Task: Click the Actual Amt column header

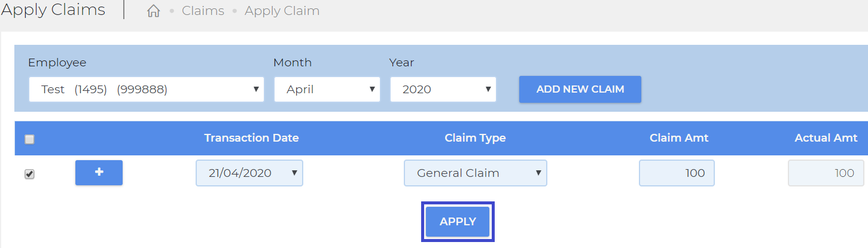Action: 826,138
